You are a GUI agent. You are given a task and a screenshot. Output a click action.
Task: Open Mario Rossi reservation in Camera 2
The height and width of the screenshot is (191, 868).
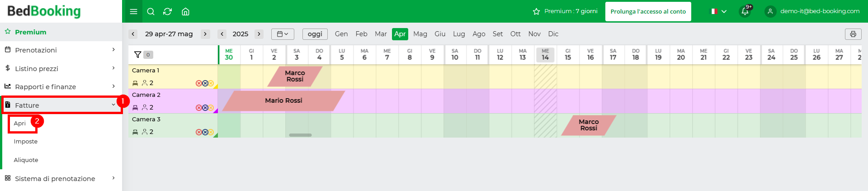[283, 100]
